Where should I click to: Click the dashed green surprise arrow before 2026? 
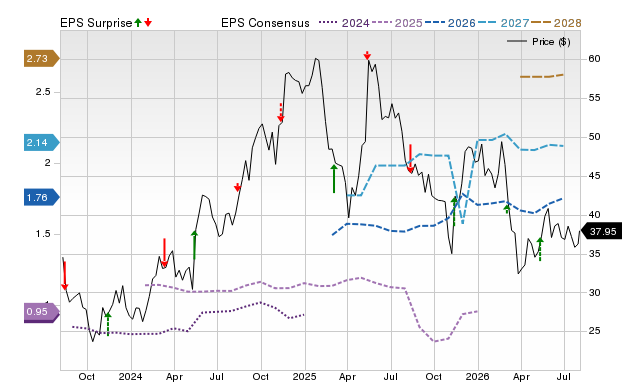click(454, 211)
